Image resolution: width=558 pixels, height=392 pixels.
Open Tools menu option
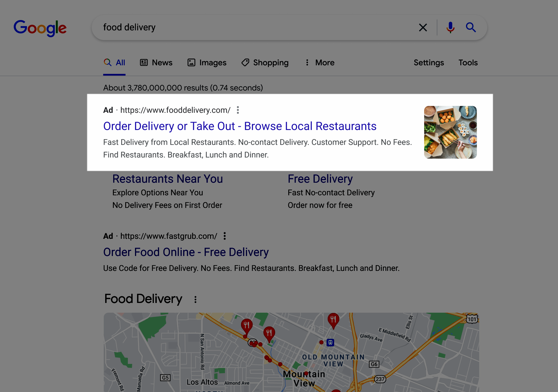467,63
